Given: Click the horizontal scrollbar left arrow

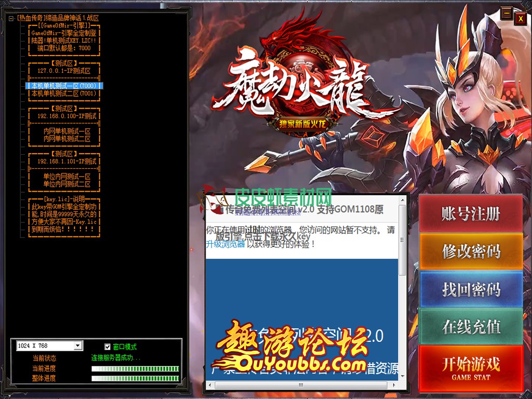Looking at the screenshot, I should tap(210, 385).
